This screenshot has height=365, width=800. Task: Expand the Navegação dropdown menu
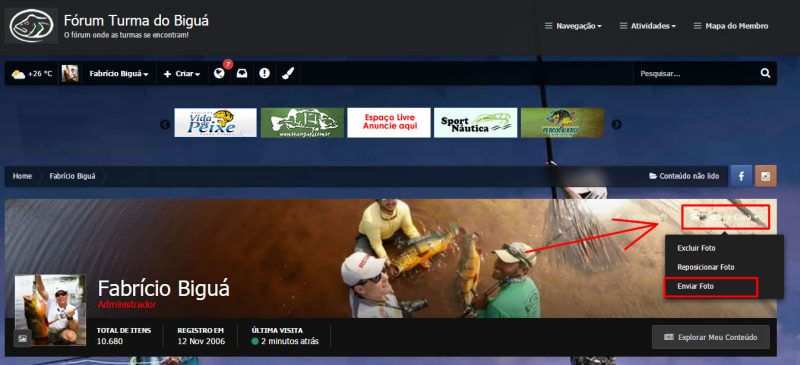coord(573,26)
